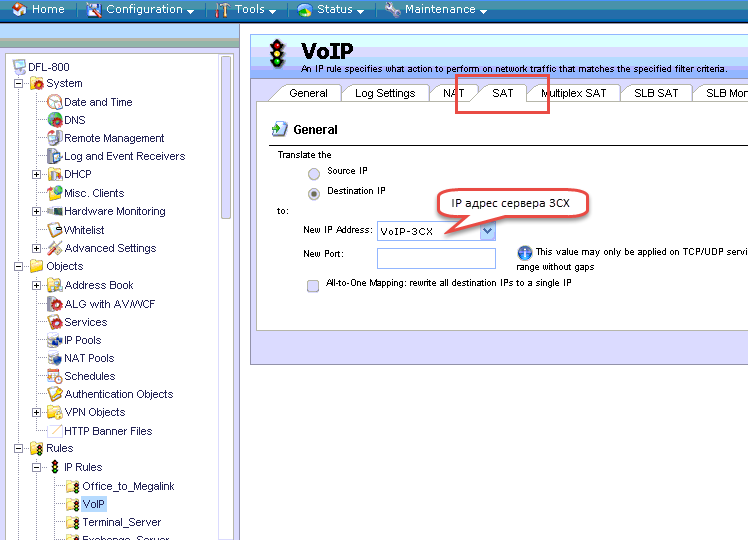Switch to the Log Settings tab

point(385,93)
